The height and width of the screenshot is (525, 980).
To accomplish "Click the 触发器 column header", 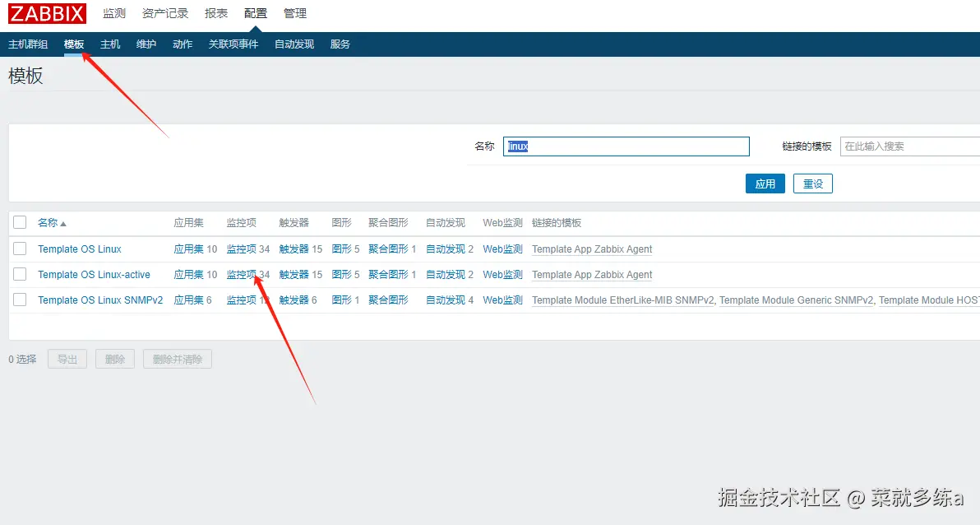I will [294, 223].
